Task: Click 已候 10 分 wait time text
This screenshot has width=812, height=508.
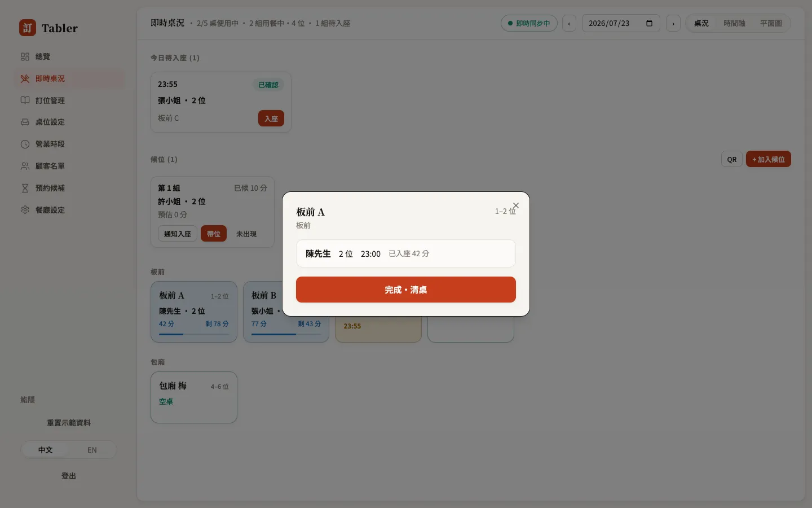Action: (250, 188)
